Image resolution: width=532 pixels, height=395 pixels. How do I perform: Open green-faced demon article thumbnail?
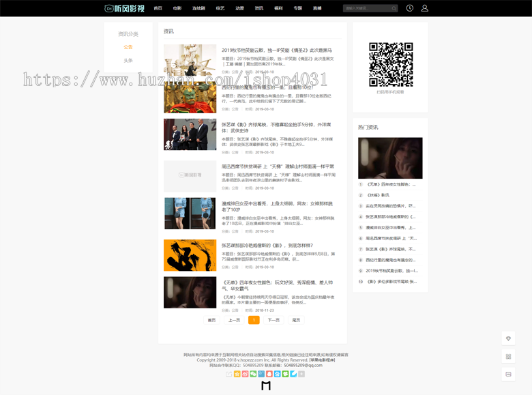[190, 98]
